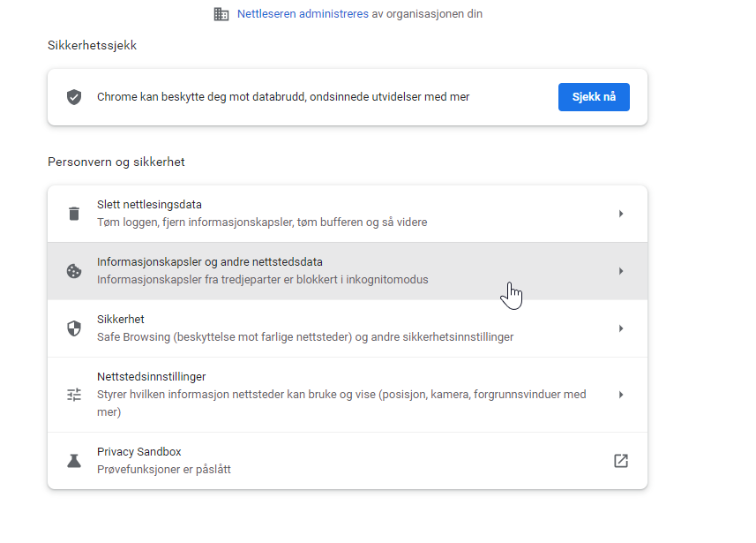Screen dimensions: 756x543
Task: Open Informasjonskapsler og andre nettstedsdata title
Action: point(210,262)
